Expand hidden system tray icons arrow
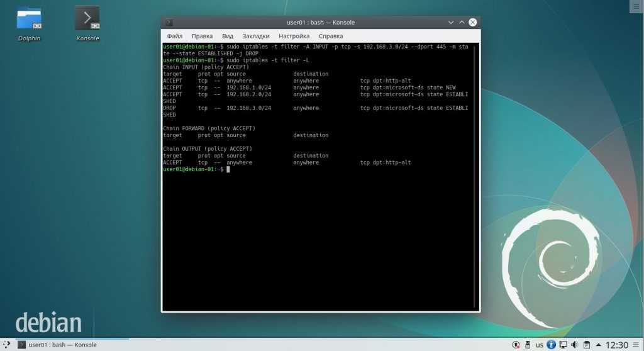644x351 pixels. pyautogui.click(x=598, y=345)
